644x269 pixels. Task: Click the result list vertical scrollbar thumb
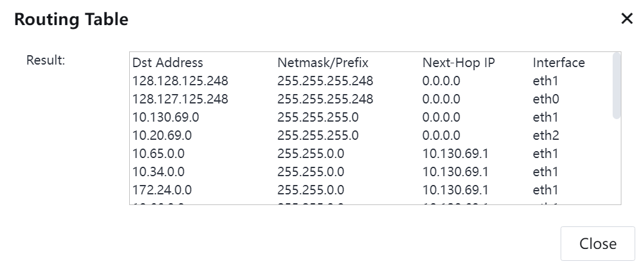click(616, 85)
